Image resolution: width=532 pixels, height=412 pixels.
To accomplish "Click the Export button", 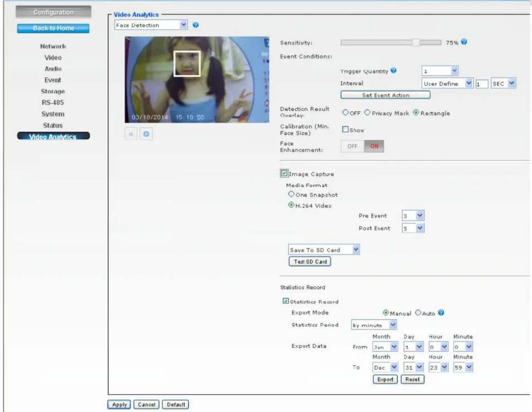I will coord(385,379).
